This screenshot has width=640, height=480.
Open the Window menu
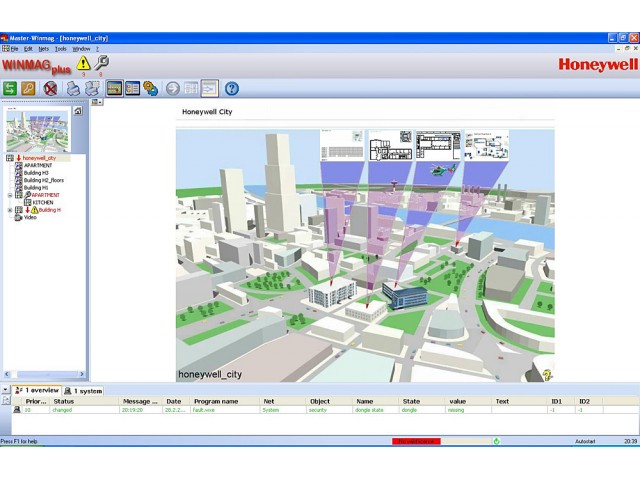tap(81, 49)
